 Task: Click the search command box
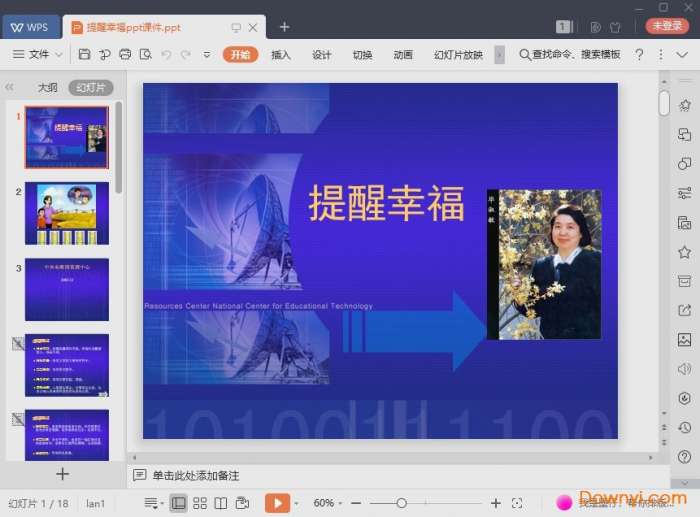[570, 54]
